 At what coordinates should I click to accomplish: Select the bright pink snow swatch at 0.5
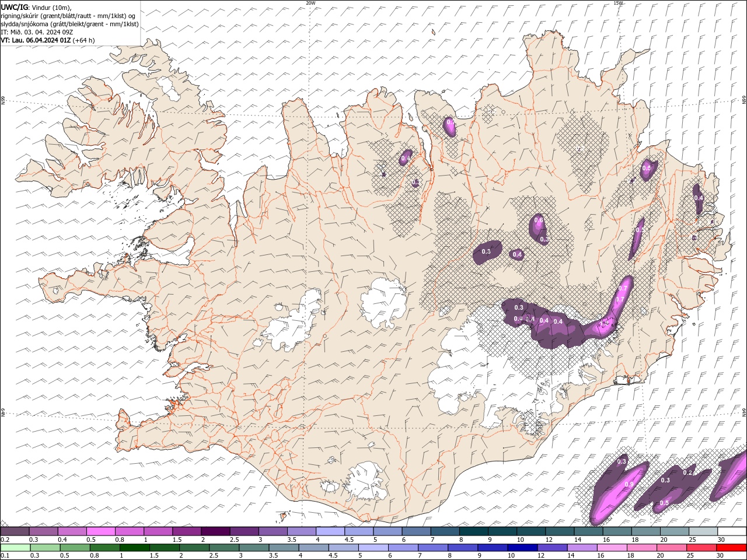coord(101,531)
